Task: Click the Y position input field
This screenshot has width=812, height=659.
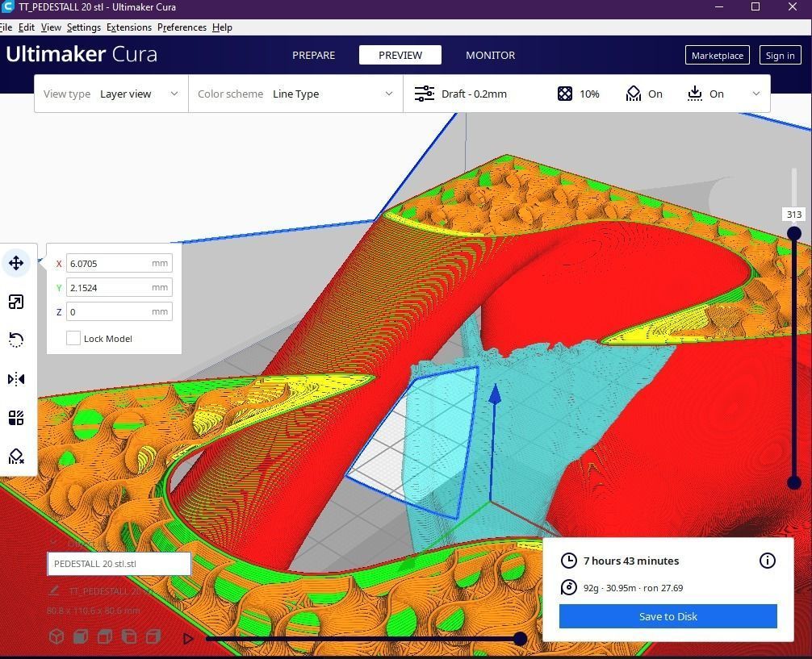Action: pos(119,287)
